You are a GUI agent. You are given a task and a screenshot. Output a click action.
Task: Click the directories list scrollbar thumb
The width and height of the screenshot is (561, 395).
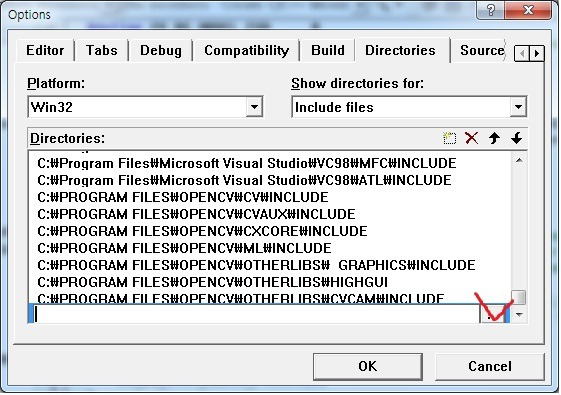pos(519,297)
